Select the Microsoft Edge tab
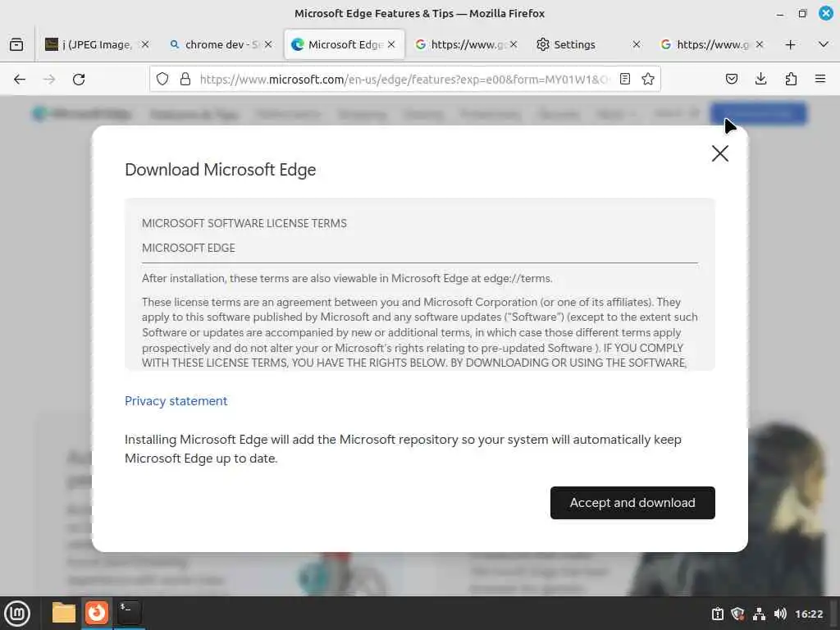Viewport: 840px width, 630px height. [344, 44]
